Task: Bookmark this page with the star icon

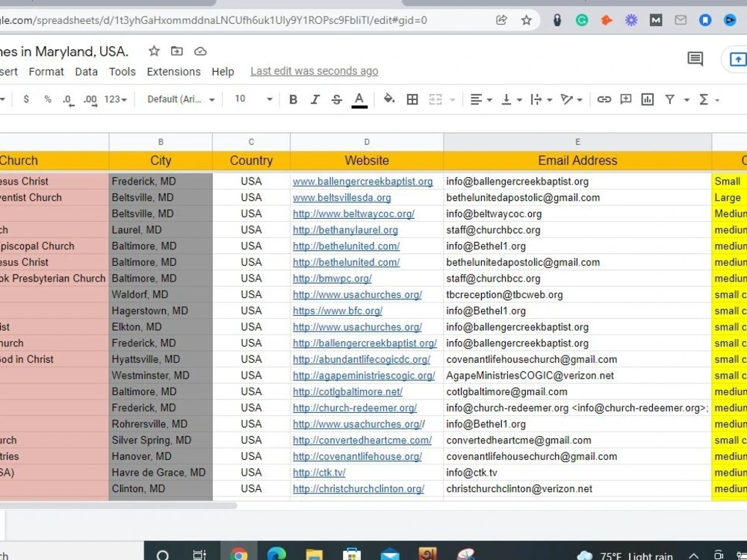Action: coord(526,20)
